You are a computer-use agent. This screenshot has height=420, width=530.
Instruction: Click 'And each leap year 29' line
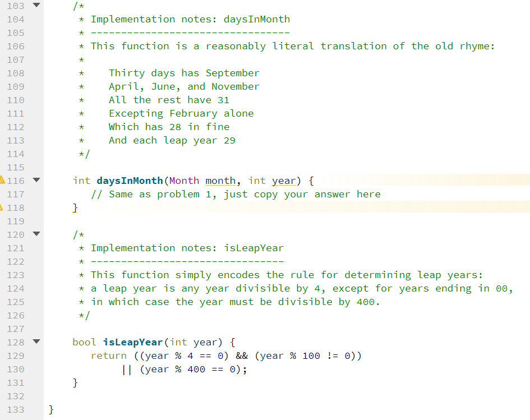pos(172,141)
